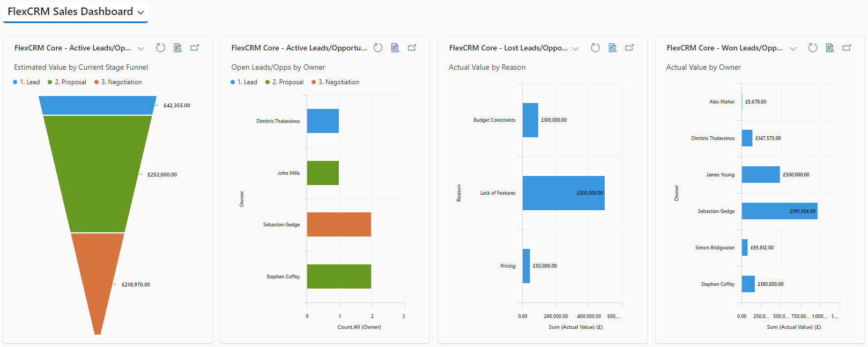868x347 pixels.
Task: Click 'Actual Value by Reason' subtitle
Action: 487,67
